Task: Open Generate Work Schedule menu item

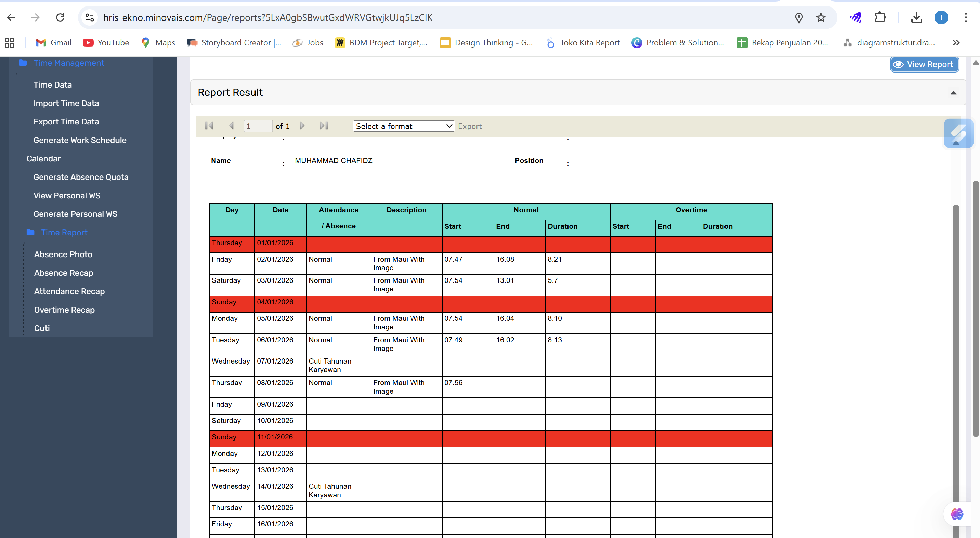Action: [x=79, y=140]
